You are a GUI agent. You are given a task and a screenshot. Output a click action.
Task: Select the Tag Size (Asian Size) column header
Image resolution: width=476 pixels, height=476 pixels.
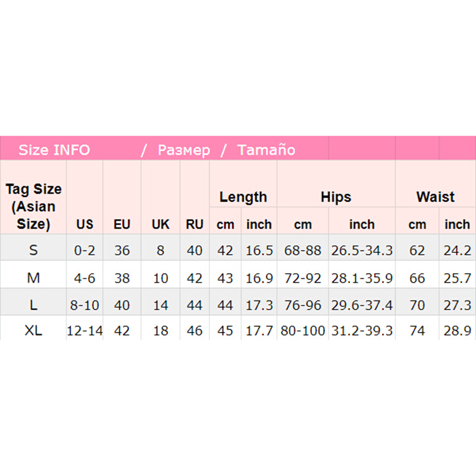click(x=33, y=206)
